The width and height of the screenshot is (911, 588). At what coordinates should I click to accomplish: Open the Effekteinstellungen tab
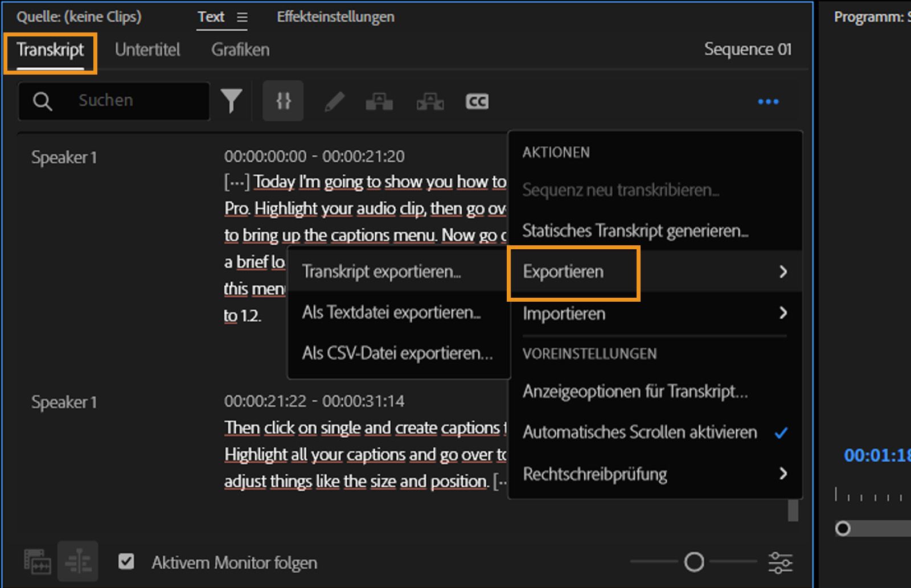point(335,17)
